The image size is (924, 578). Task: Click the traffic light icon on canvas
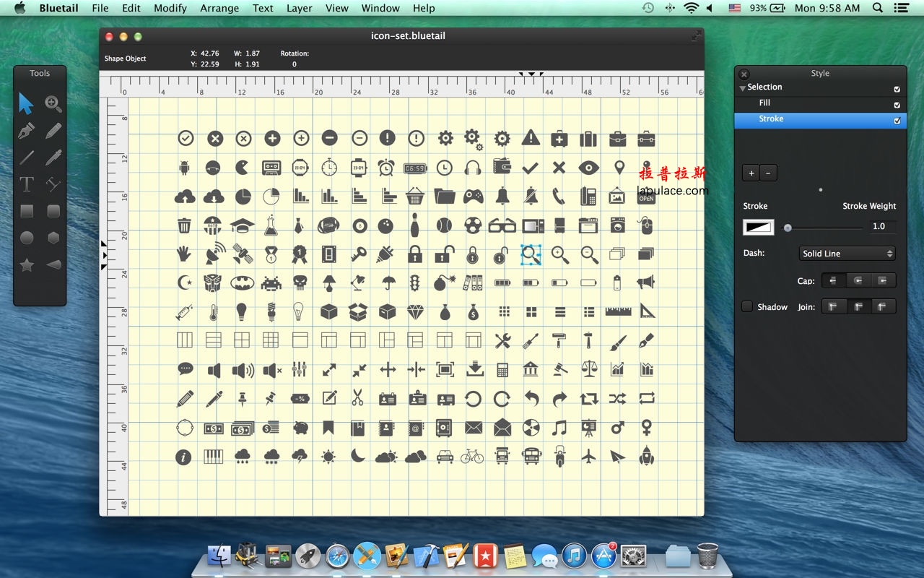(x=414, y=282)
